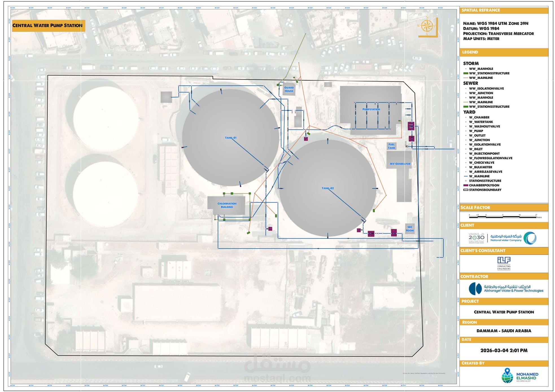Screen dimensions: 555x392
Task: Click the STATIONSBOUNDARY legend outline swatch
Action: pos(466,190)
